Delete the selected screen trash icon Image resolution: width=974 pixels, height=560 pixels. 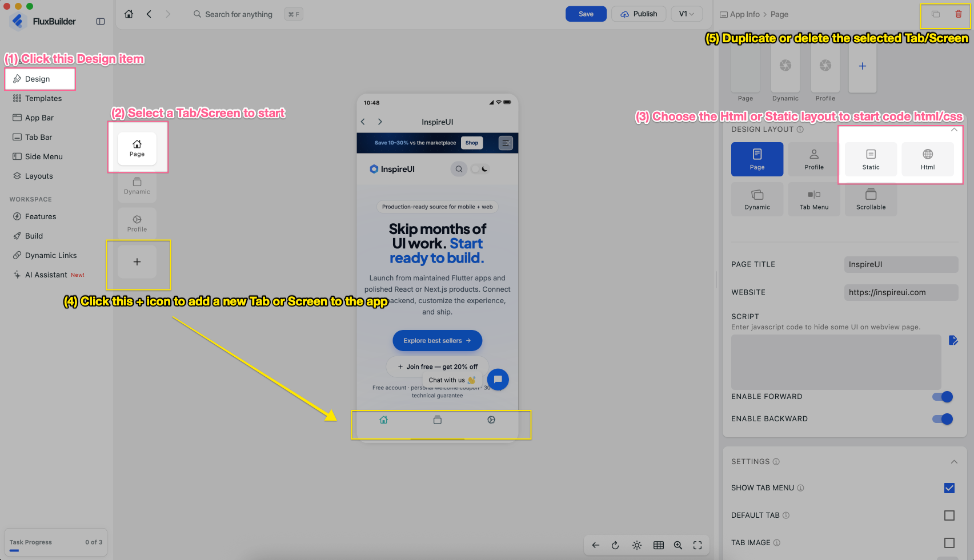click(x=959, y=14)
